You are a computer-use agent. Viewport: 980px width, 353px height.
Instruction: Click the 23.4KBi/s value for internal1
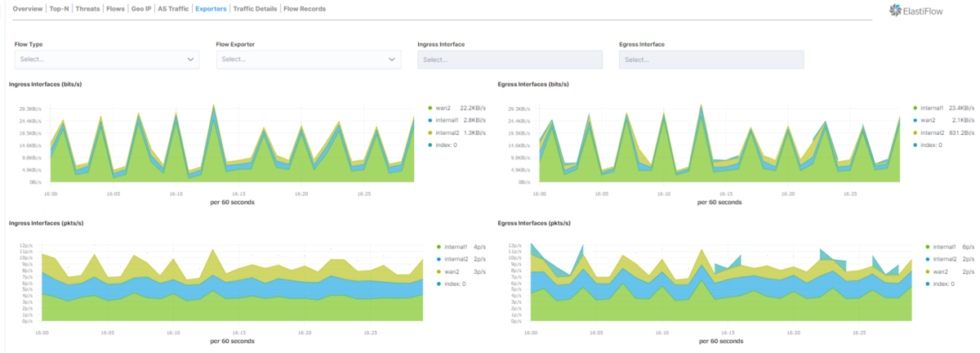(961, 108)
